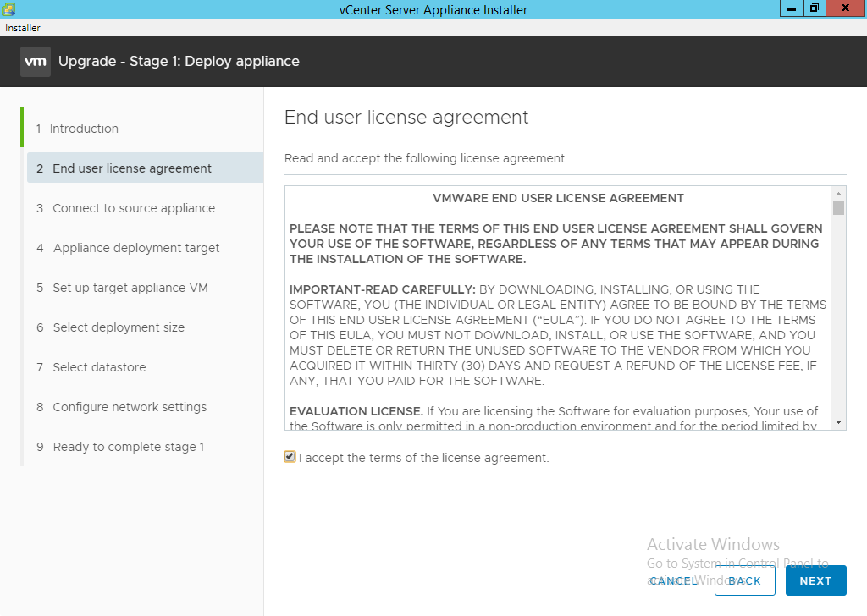Image resolution: width=867 pixels, height=616 pixels.
Task: Click the 'I accept the terms' label
Action: pos(423,458)
